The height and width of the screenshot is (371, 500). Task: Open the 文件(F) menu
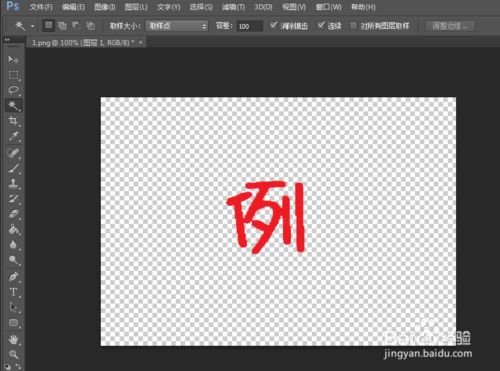[41, 7]
